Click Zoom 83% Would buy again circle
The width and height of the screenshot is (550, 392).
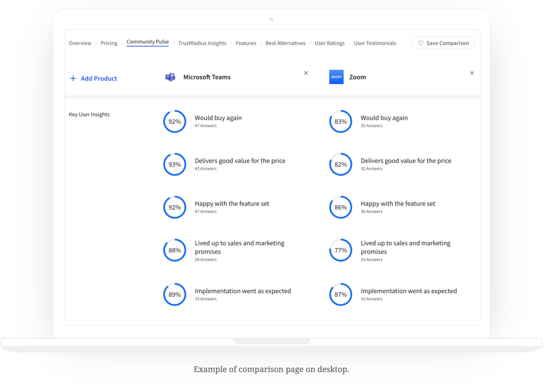[x=341, y=122]
